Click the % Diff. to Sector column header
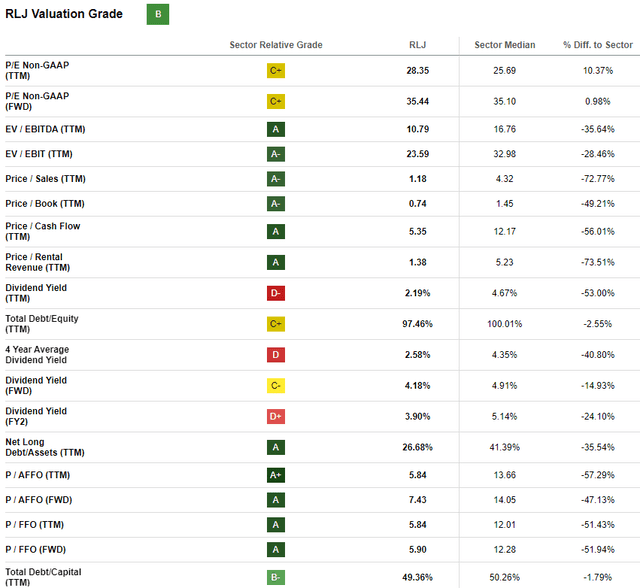The height and width of the screenshot is (588, 640). coord(598,45)
